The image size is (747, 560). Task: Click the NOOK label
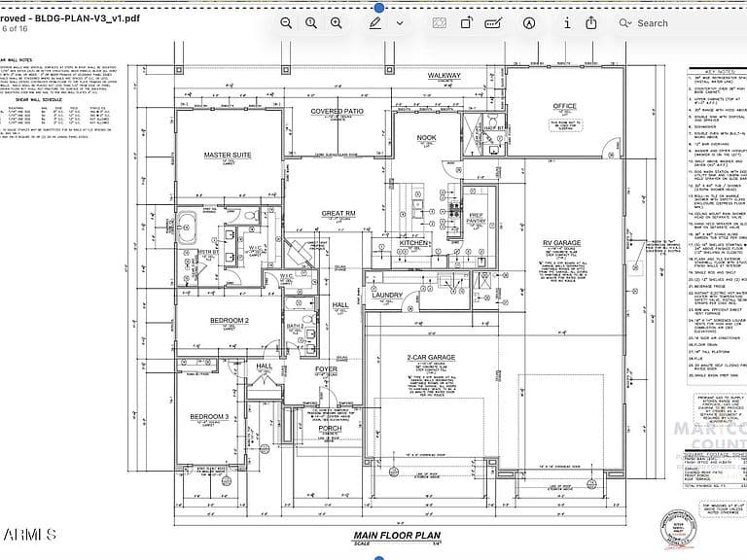coord(426,138)
